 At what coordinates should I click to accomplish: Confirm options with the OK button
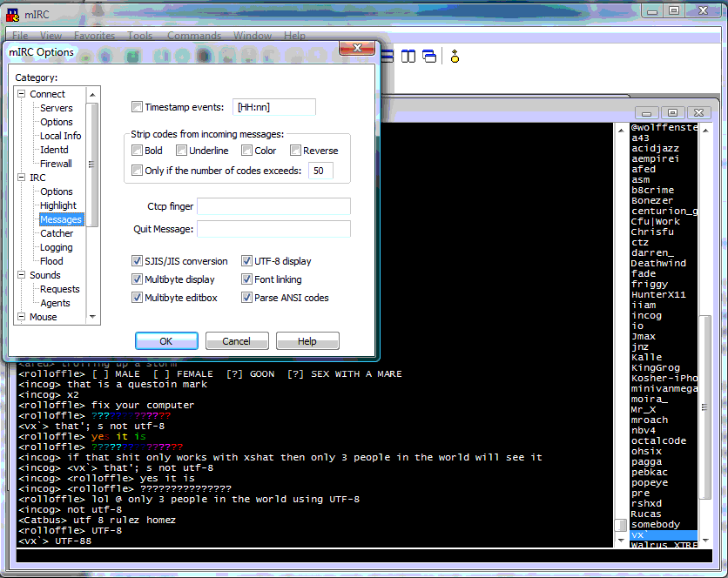click(x=166, y=341)
